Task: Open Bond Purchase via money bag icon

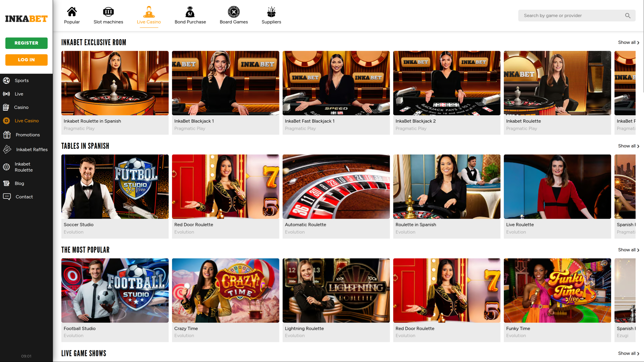Action: coord(190,11)
